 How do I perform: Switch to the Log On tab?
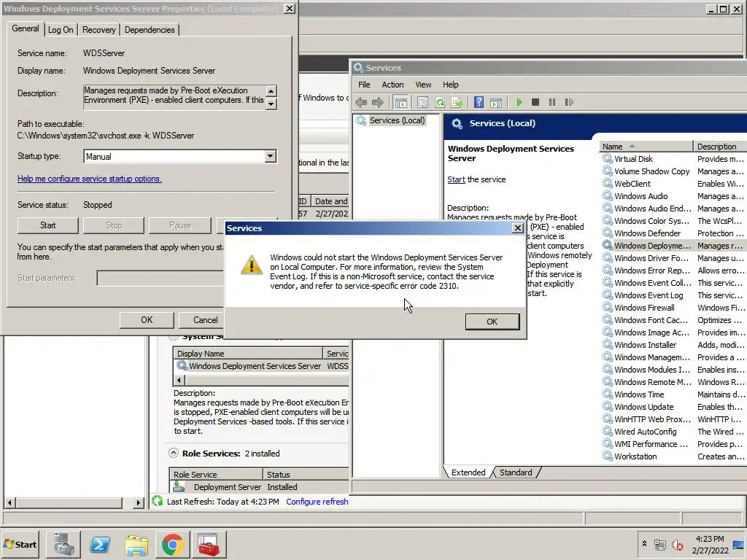click(x=61, y=29)
